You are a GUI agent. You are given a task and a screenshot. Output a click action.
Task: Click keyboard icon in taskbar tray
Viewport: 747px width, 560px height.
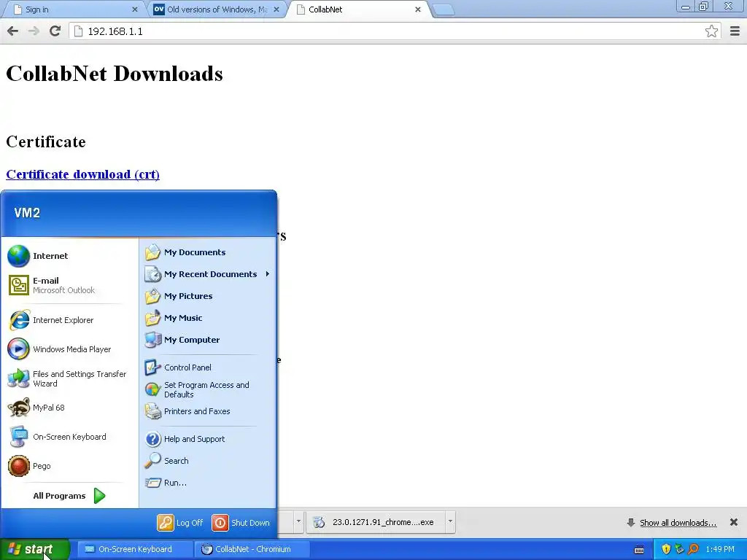639,550
